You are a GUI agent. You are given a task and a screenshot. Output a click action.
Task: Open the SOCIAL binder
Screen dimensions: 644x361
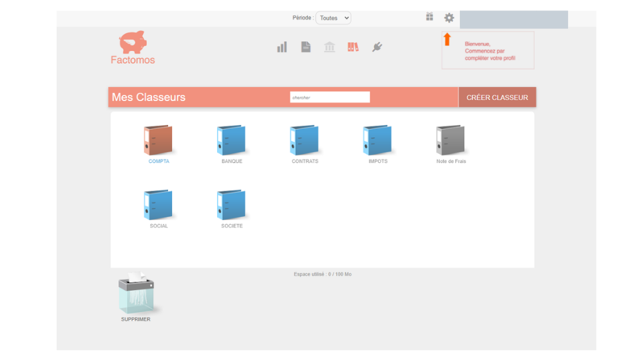point(158,205)
